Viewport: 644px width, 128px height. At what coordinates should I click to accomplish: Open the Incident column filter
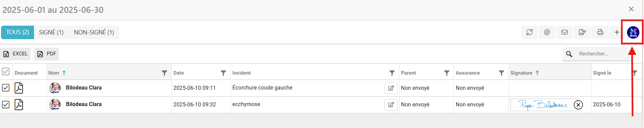click(x=392, y=73)
